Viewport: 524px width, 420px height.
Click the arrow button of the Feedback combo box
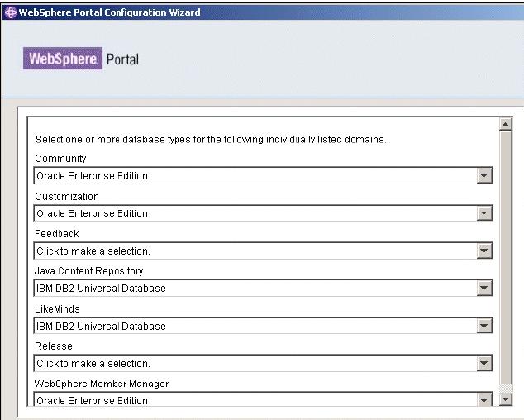[484, 251]
